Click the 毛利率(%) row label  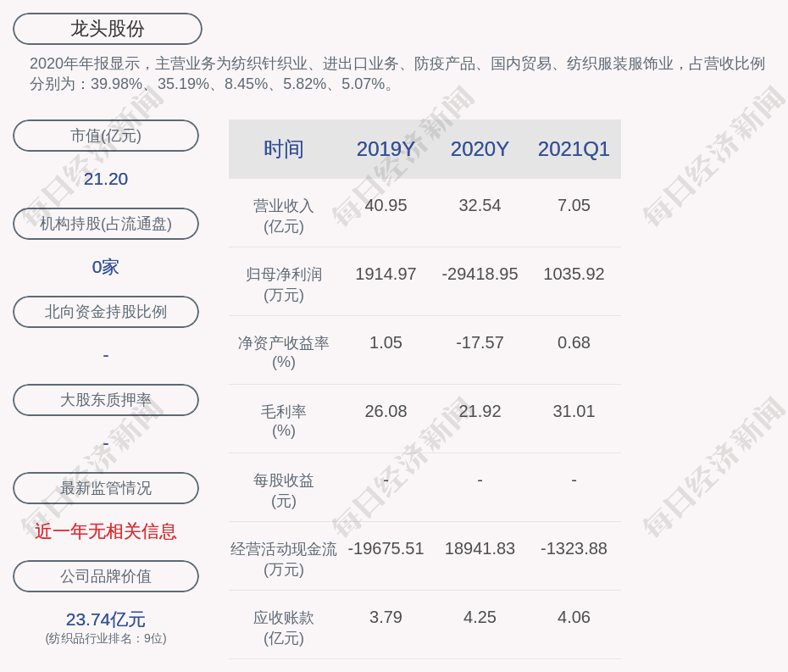coord(283,421)
